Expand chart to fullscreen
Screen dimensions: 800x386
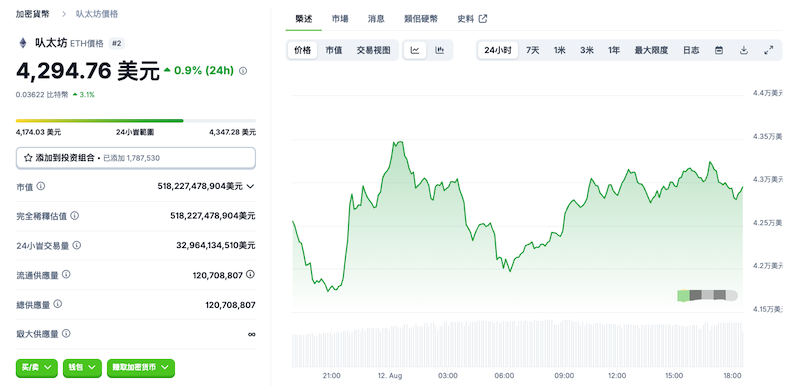pyautogui.click(x=768, y=50)
